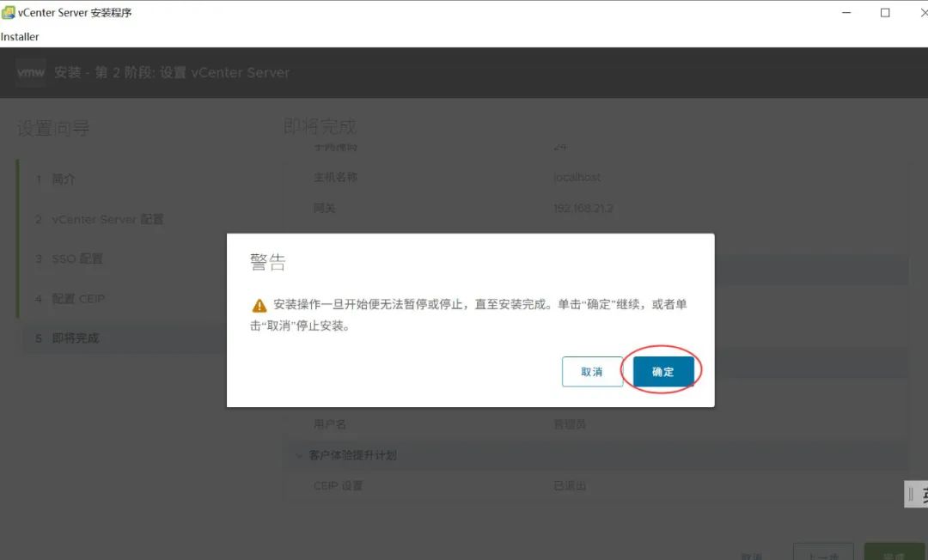Collapse the 客户体验提升计划 section

pyautogui.click(x=299, y=454)
